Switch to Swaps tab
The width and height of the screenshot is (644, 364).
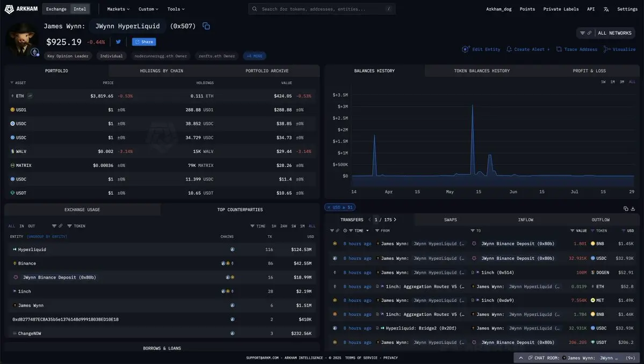coord(450,220)
